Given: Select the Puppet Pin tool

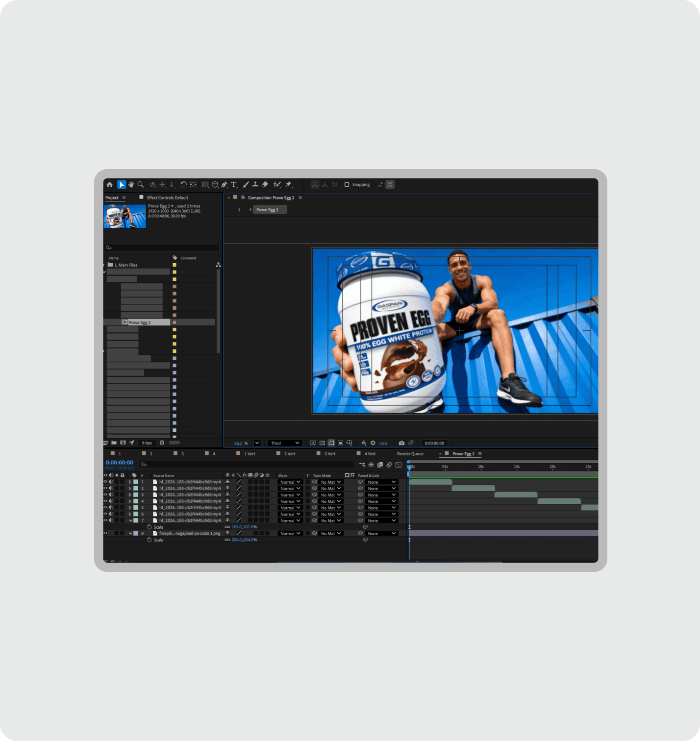Looking at the screenshot, I should coord(289,185).
